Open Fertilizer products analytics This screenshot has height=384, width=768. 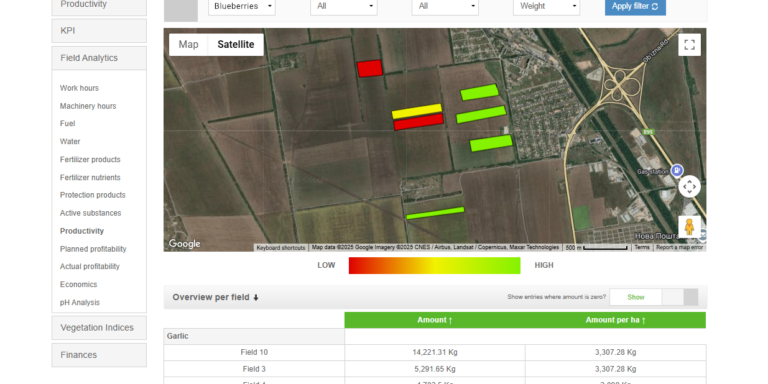click(90, 160)
